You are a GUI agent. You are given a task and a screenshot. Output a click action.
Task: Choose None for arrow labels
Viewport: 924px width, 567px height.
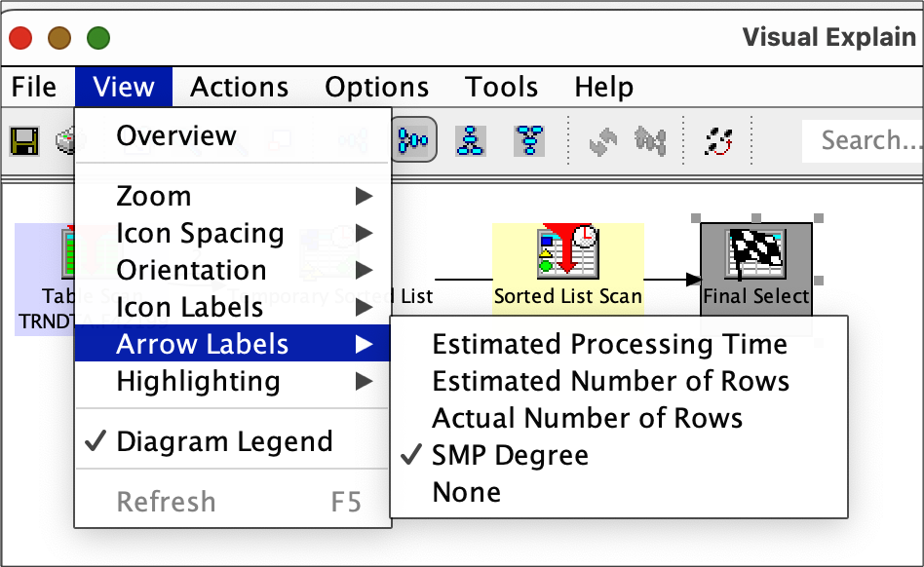466,492
